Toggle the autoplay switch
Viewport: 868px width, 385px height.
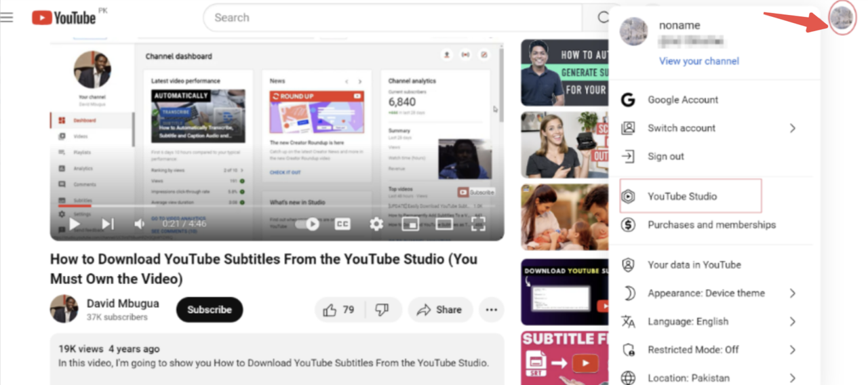[308, 224]
